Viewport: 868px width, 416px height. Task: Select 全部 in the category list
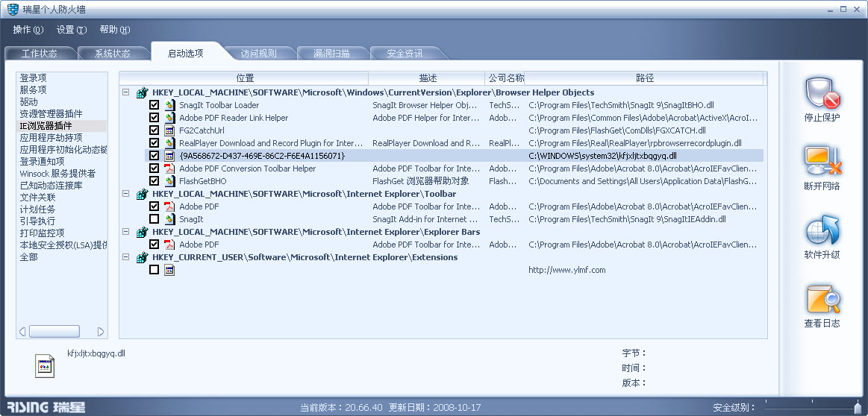point(29,257)
